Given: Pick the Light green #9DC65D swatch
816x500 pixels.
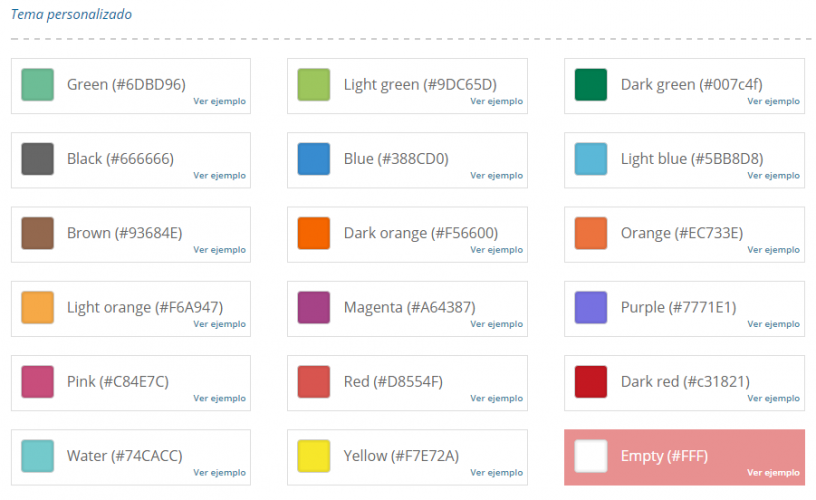Looking at the screenshot, I should [x=314, y=85].
